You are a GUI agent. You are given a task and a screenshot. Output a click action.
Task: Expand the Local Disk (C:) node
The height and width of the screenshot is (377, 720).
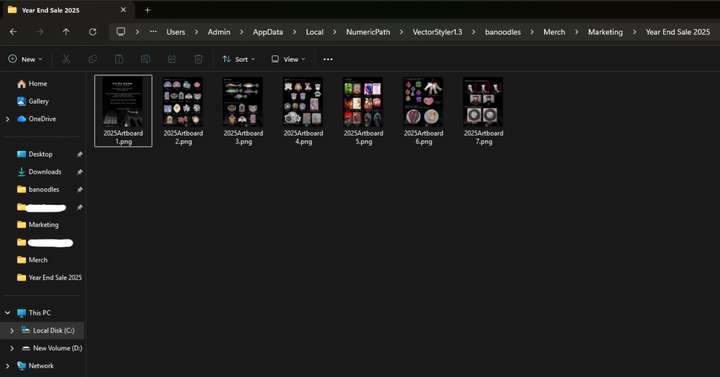tap(12, 331)
